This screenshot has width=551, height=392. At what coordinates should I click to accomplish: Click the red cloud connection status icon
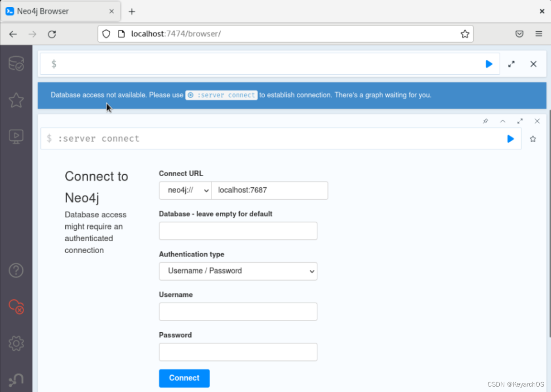click(16, 306)
